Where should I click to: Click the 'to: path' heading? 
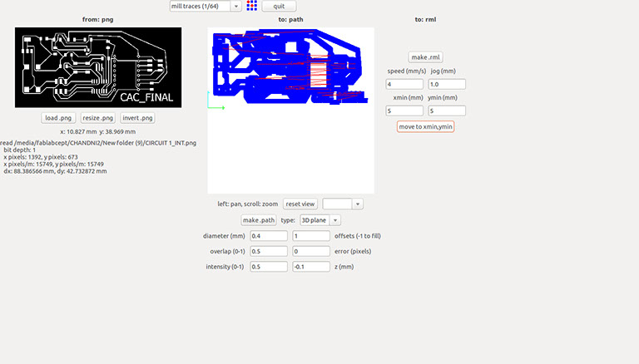pyautogui.click(x=290, y=20)
